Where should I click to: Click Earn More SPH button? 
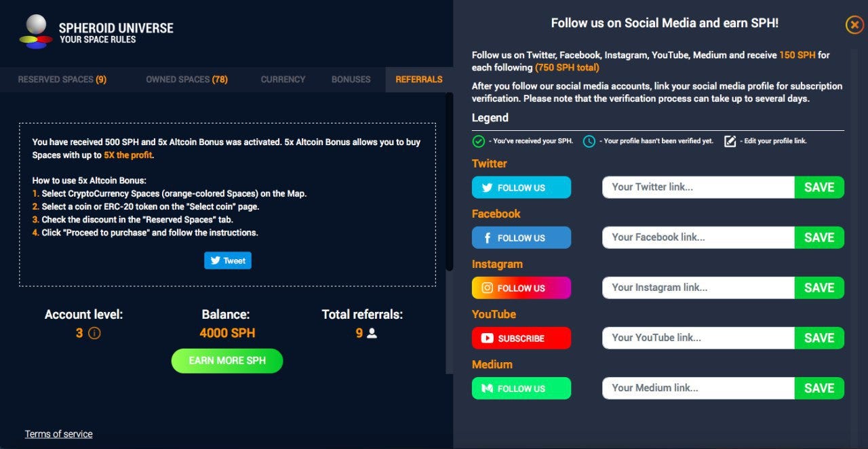(x=227, y=361)
